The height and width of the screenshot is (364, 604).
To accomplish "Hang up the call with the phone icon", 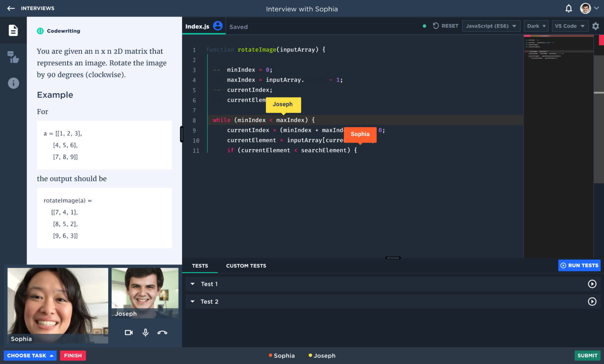I will point(162,333).
